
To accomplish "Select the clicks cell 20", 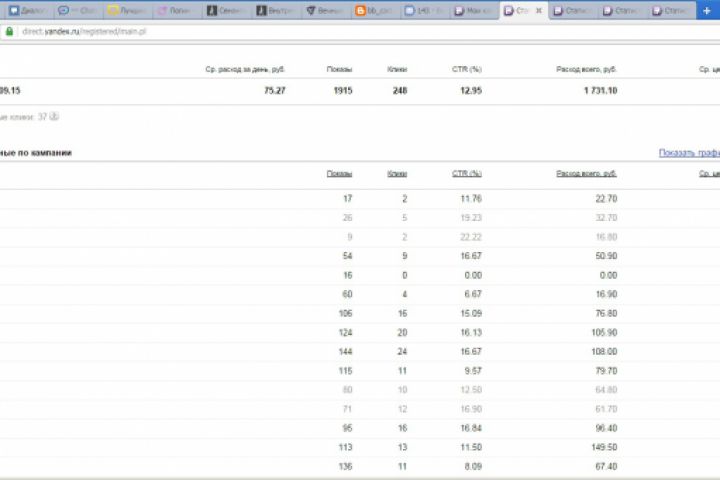I will coord(402,333).
